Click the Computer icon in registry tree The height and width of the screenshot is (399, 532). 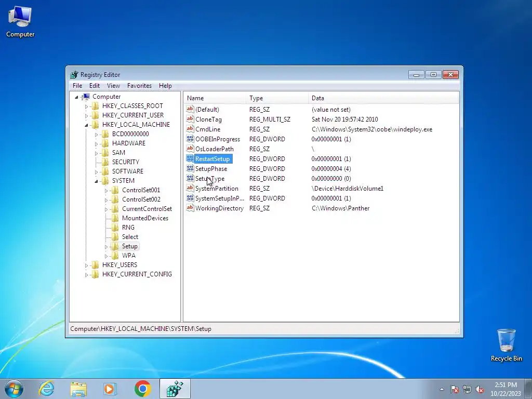click(x=86, y=97)
